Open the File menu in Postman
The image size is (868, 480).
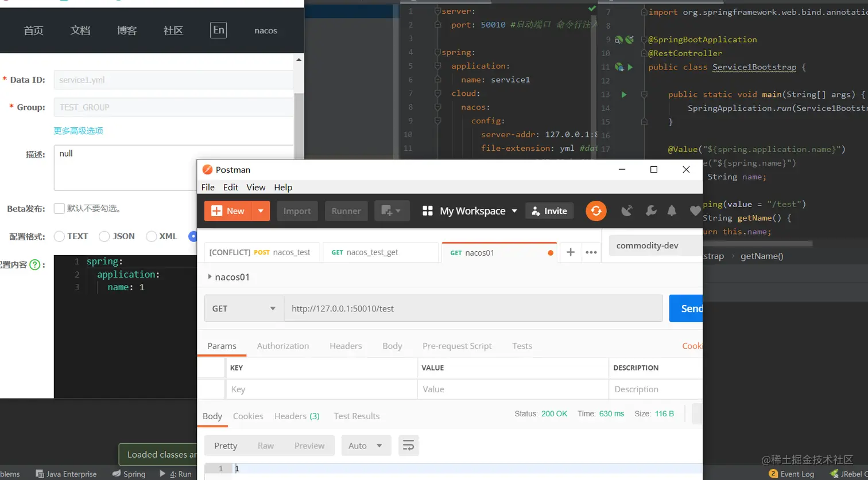pos(208,188)
